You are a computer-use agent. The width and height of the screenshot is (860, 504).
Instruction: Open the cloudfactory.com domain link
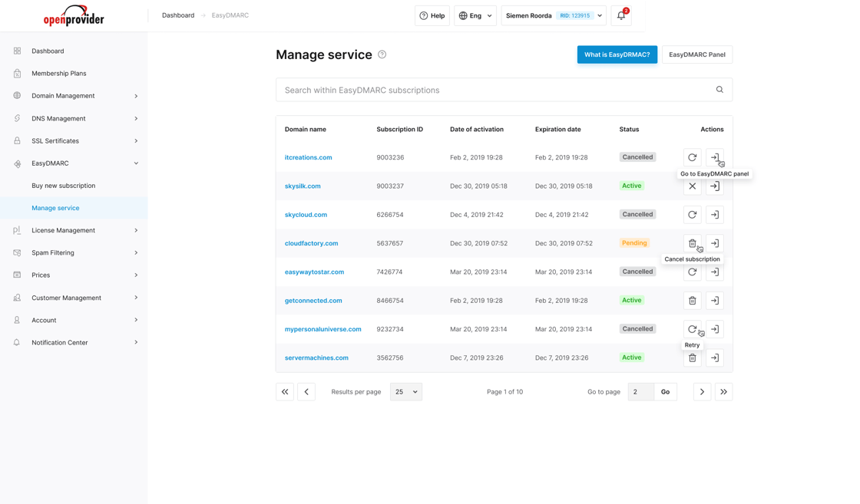311,243
